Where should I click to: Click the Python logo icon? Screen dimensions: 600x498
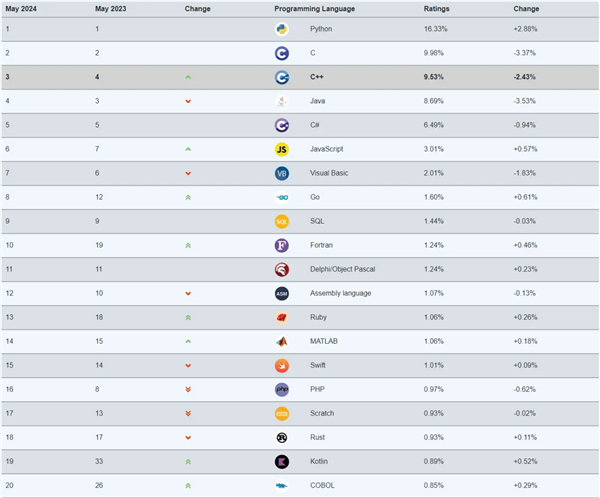(x=282, y=29)
